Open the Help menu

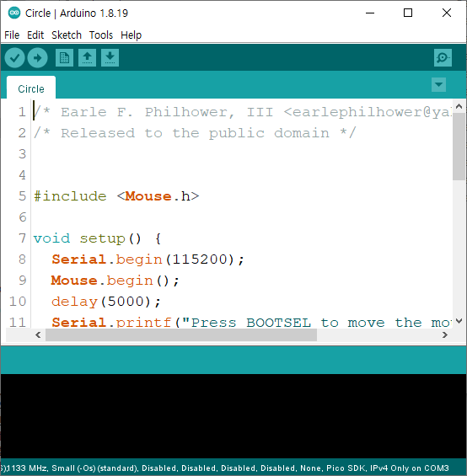(131, 35)
